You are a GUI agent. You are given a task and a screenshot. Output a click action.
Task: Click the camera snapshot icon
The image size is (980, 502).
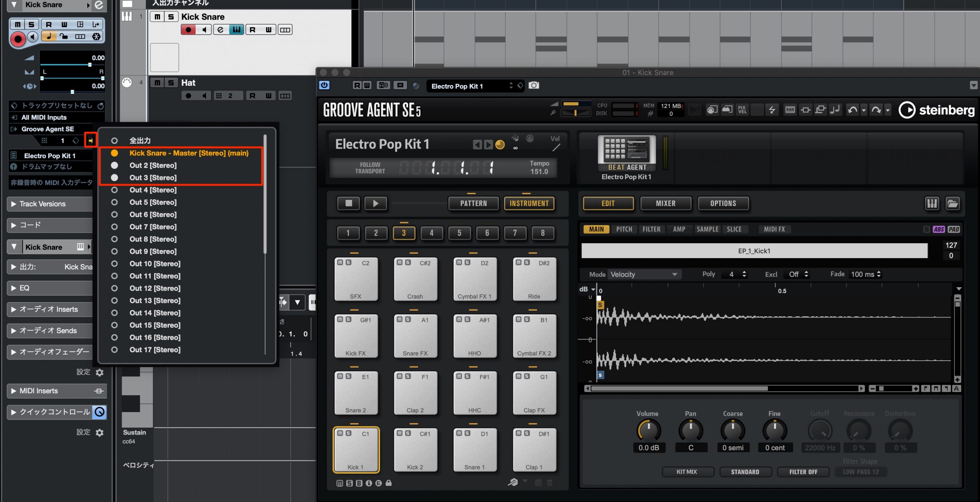click(534, 85)
